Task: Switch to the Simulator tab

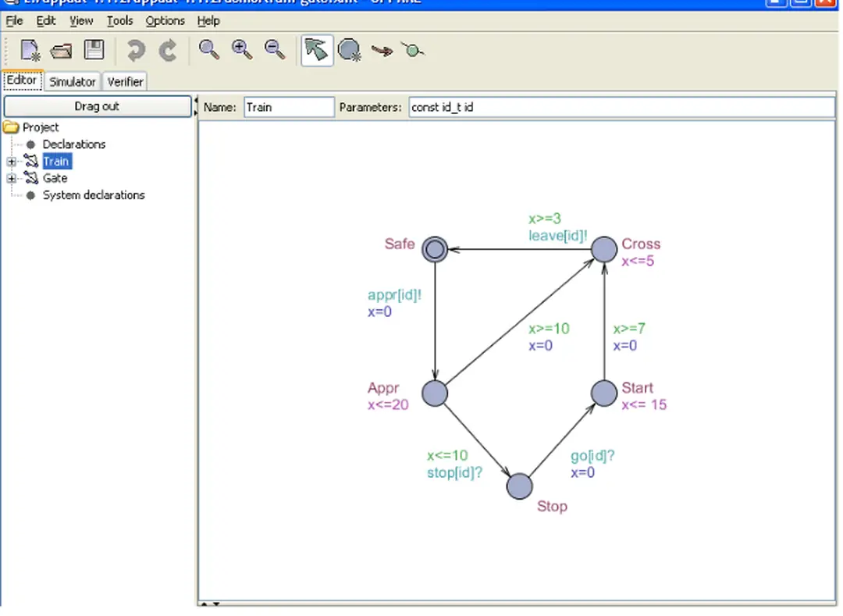Action: click(72, 81)
